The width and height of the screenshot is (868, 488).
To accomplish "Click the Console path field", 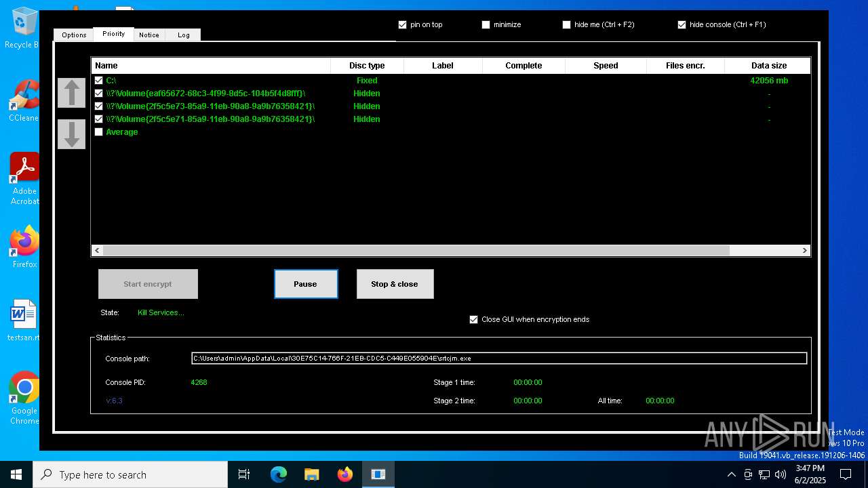I will tap(499, 359).
